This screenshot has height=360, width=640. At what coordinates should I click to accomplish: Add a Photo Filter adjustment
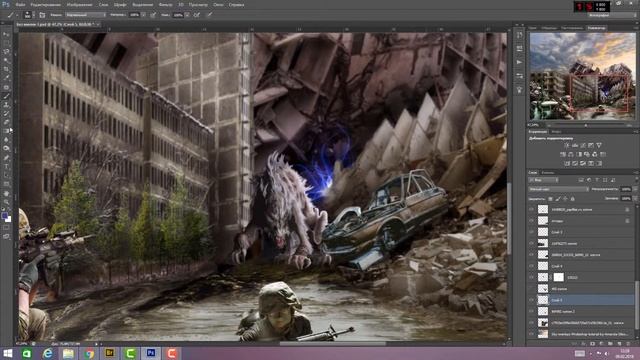click(x=587, y=154)
